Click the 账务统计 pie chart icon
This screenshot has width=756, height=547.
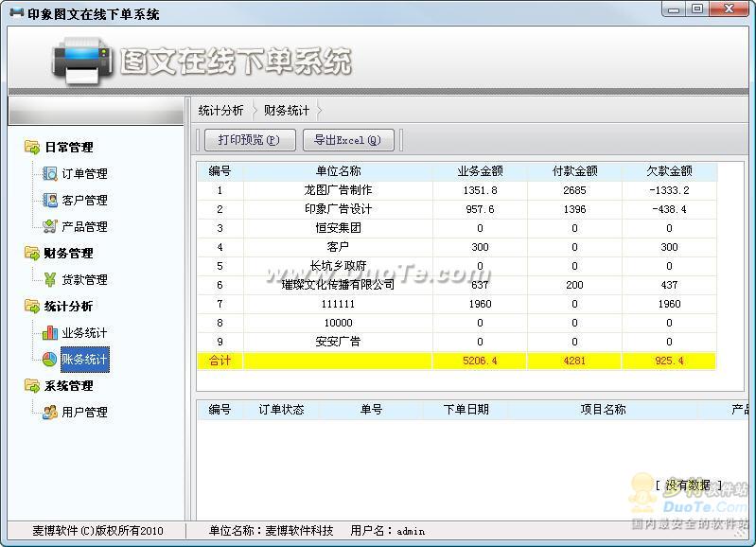(x=50, y=360)
